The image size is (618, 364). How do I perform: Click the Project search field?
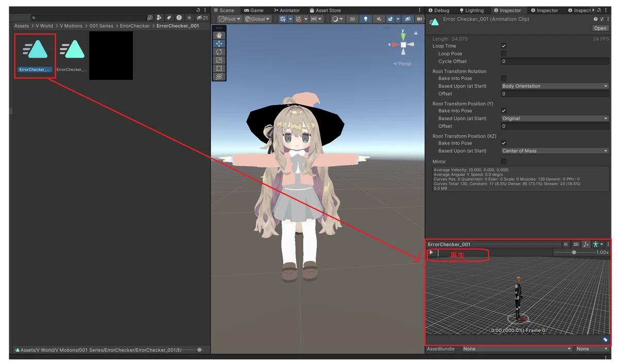click(x=88, y=18)
